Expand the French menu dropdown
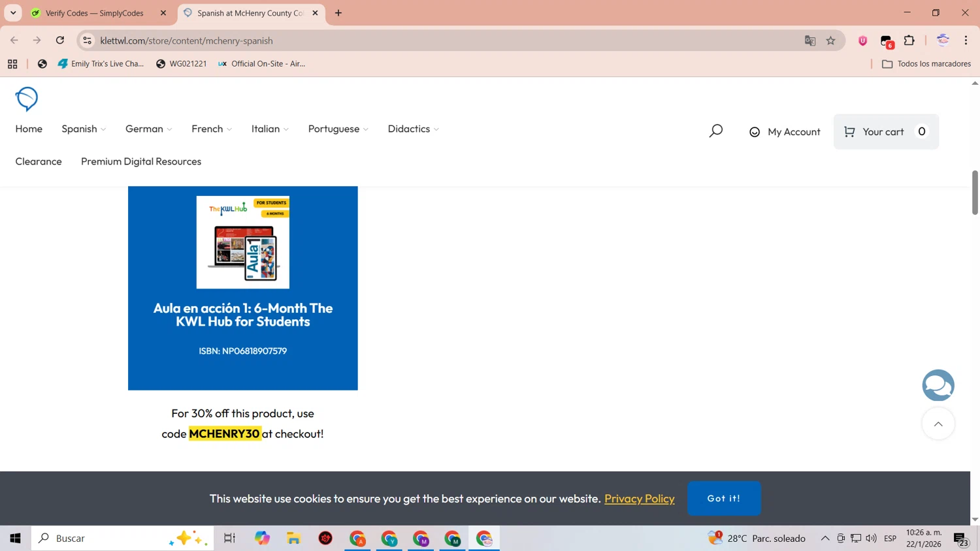The image size is (980, 551). pyautogui.click(x=212, y=129)
